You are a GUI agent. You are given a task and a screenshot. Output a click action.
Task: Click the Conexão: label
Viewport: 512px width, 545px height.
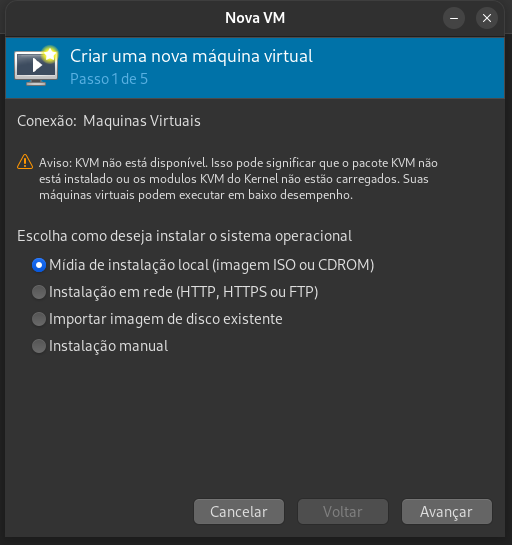[x=47, y=121]
